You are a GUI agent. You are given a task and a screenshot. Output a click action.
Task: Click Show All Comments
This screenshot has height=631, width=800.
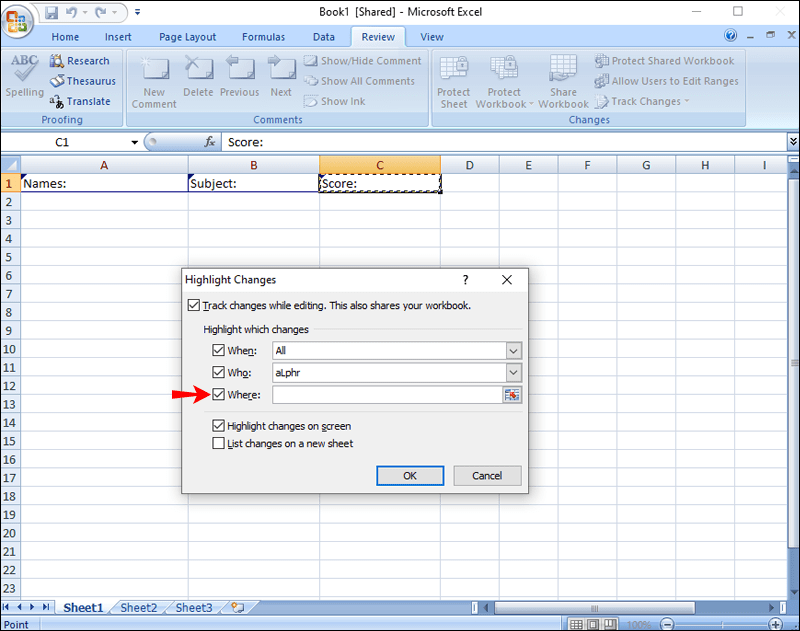(x=359, y=81)
